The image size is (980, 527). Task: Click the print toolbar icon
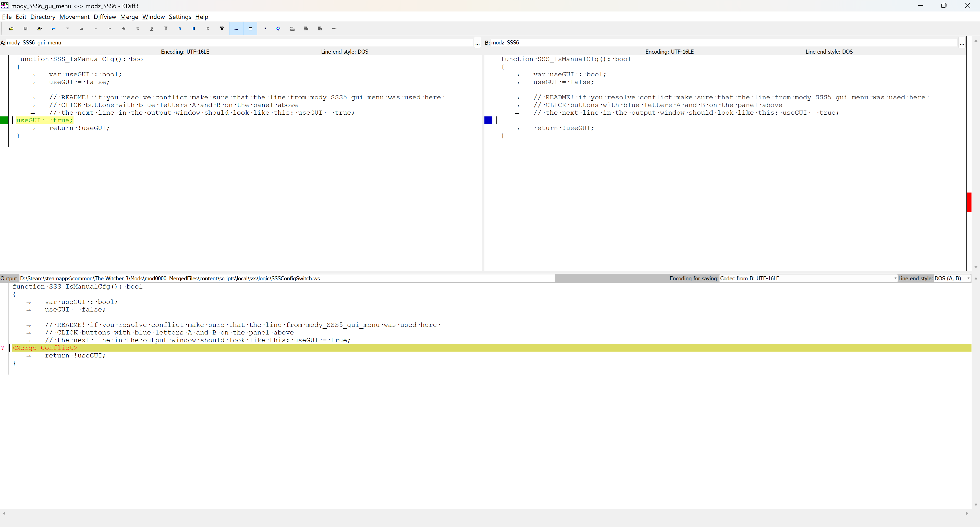point(40,29)
